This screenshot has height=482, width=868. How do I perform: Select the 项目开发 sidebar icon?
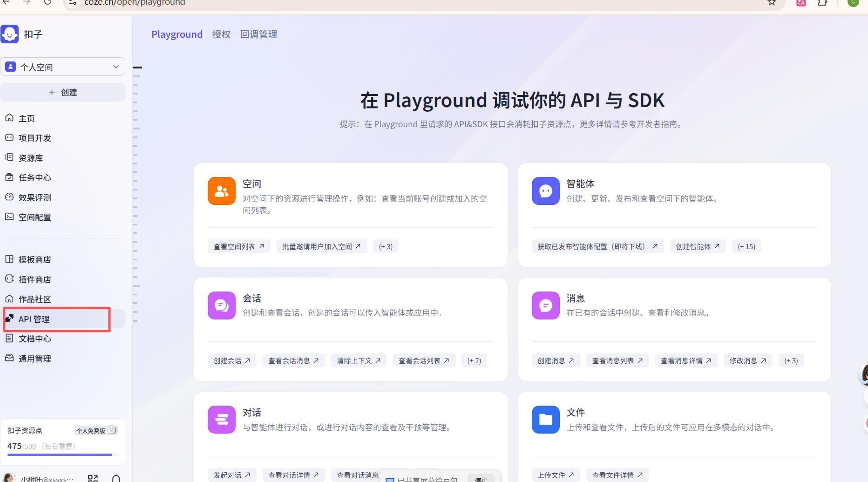pos(9,138)
